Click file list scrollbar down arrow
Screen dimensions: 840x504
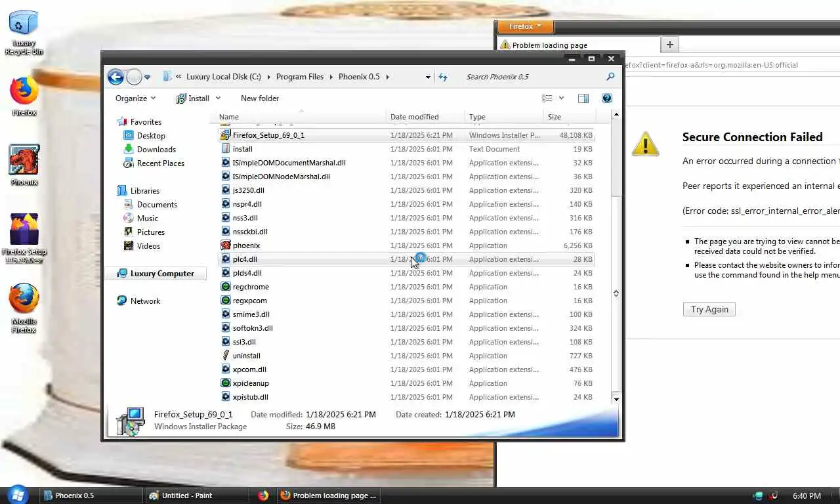pos(616,398)
